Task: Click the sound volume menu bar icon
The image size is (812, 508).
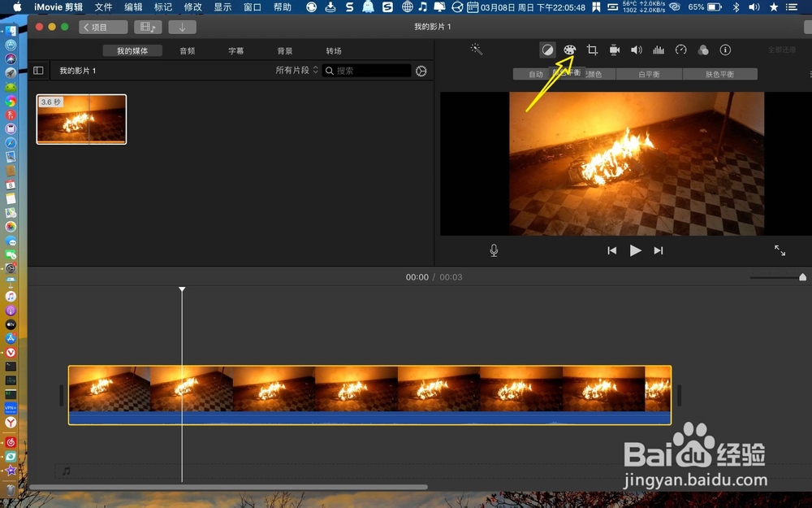Action: click(754, 7)
